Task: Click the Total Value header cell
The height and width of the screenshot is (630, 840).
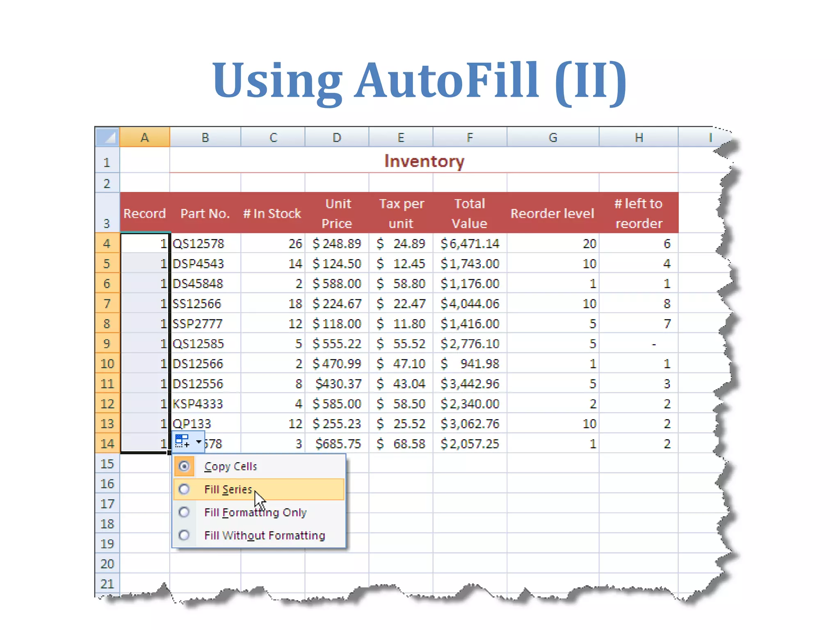Action: click(470, 213)
